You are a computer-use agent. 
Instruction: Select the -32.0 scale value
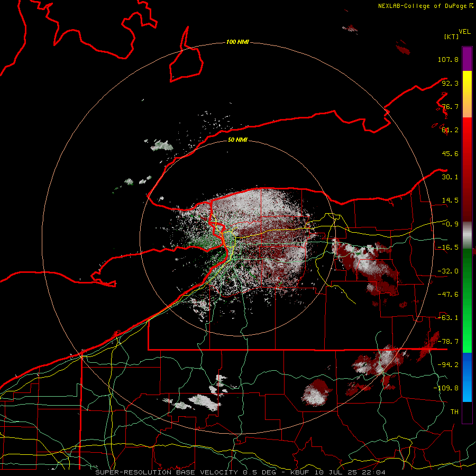[x=448, y=271]
